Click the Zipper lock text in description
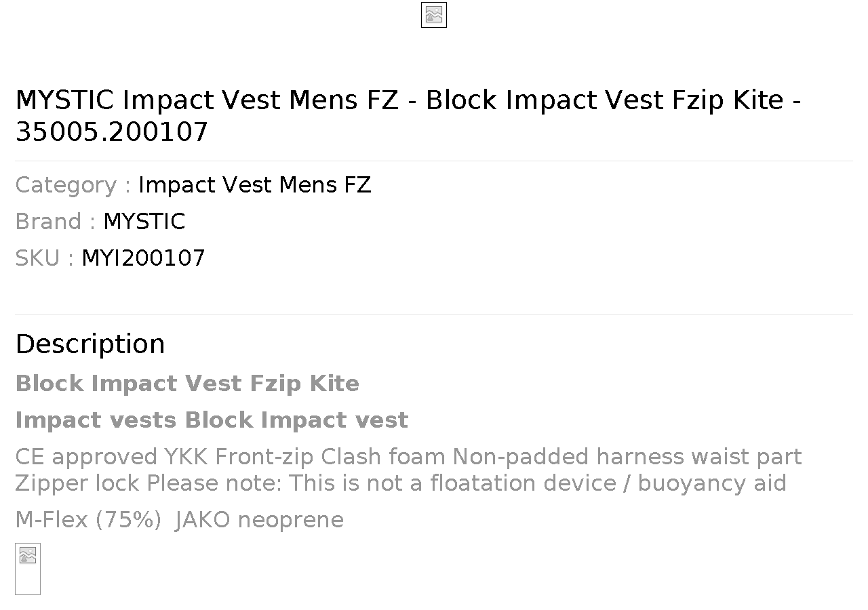This screenshot has width=868, height=610. pos(78,483)
